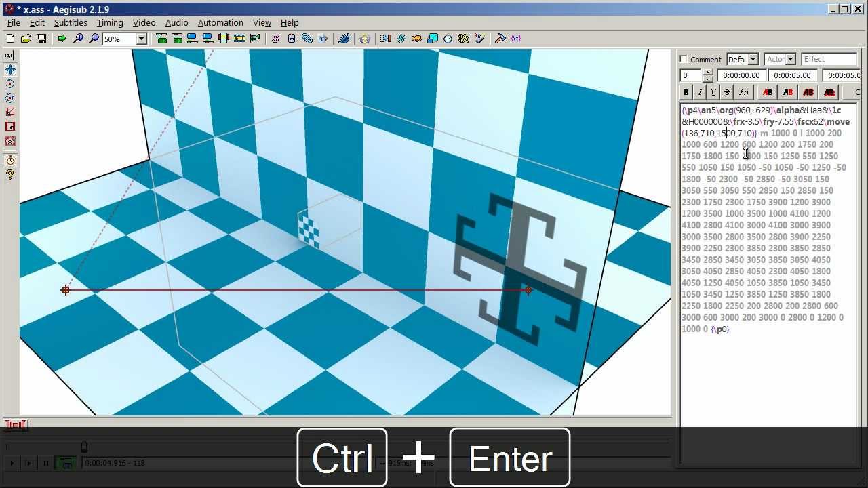Open the Edit menu
This screenshot has width=868, height=488.
[x=37, y=22]
